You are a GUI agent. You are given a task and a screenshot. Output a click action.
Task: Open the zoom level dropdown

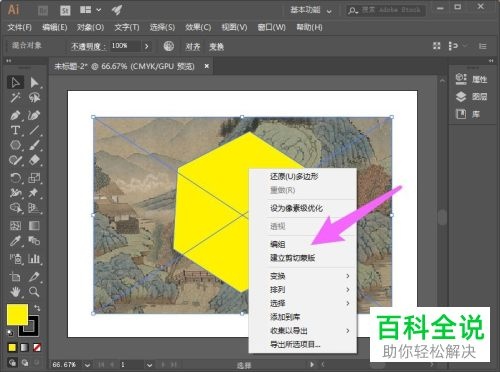tap(87, 365)
